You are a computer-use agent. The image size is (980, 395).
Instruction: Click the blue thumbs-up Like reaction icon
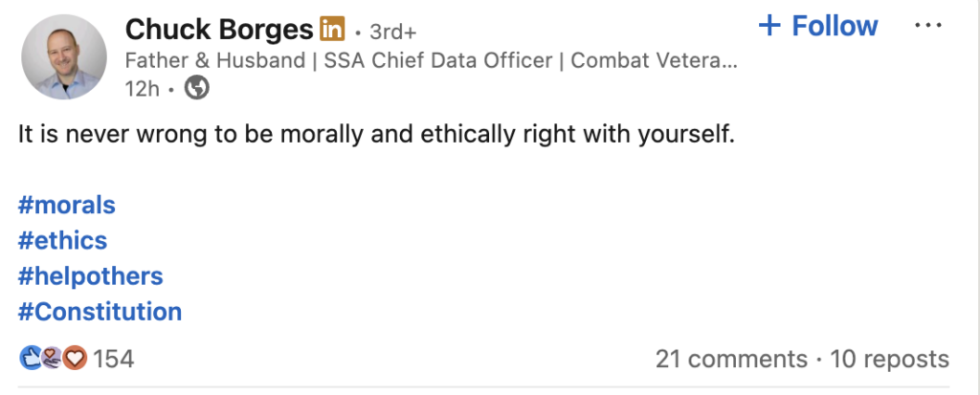pos(31,358)
